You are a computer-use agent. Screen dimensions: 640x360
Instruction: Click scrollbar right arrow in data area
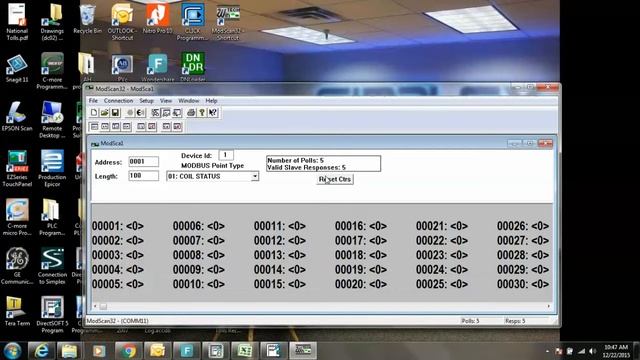click(x=549, y=306)
